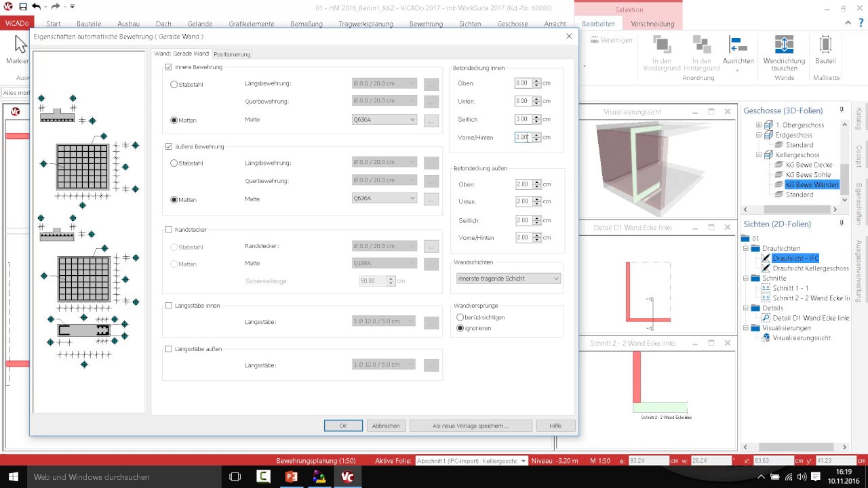Pin the Sichten (2D-Folien) panel
This screenshot has width=868, height=488.
click(x=842, y=223)
